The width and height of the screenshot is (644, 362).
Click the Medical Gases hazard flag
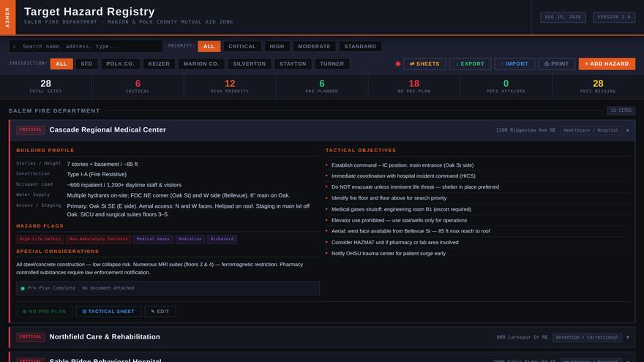coord(153,239)
